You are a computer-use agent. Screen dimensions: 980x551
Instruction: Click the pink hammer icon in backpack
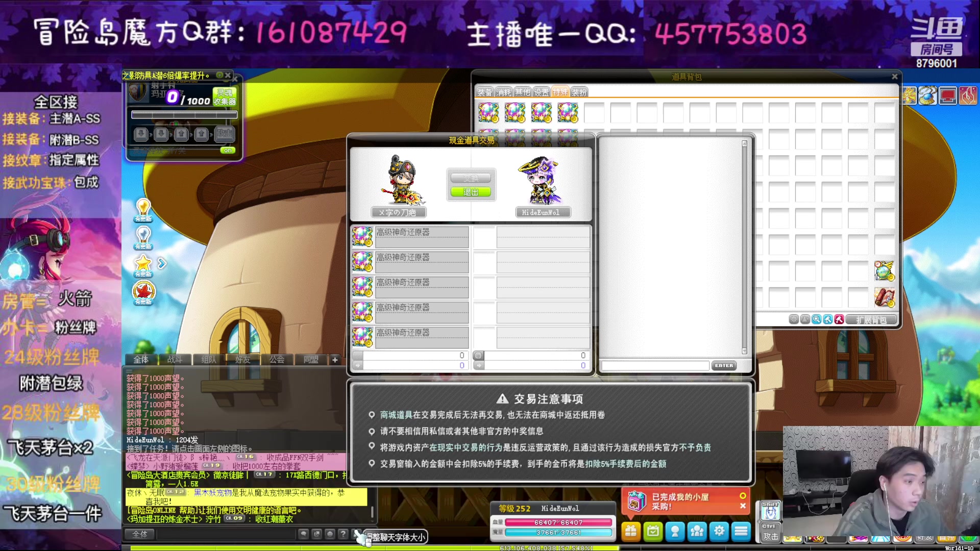[839, 319]
